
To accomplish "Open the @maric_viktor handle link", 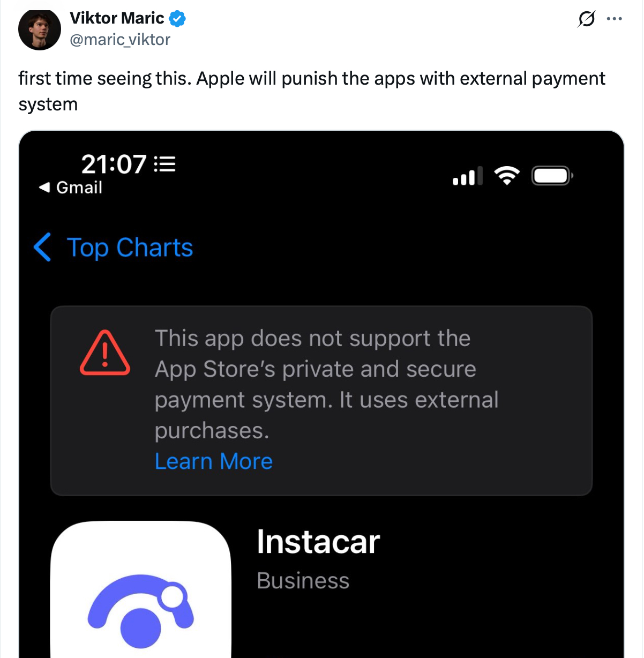I will click(x=120, y=40).
